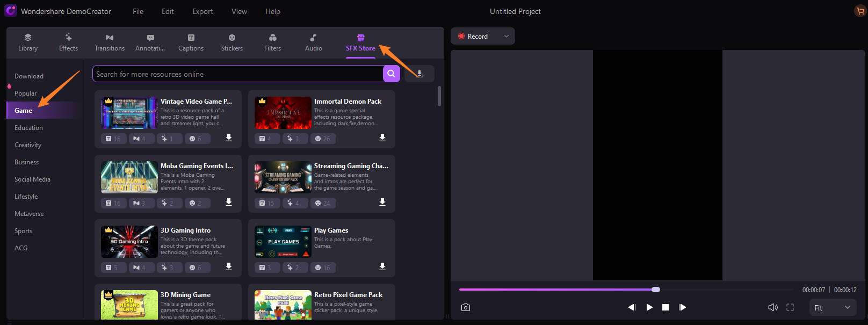Stop the preview playback

[x=666, y=307]
